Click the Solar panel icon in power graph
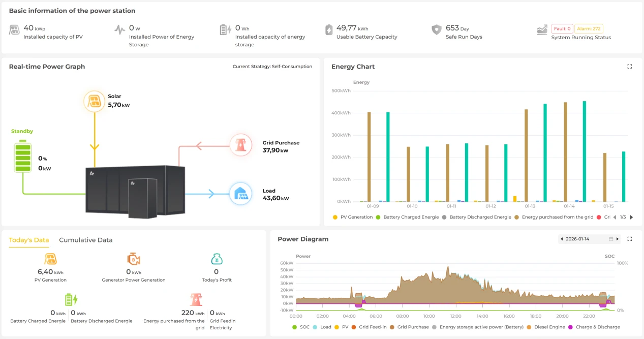 point(94,102)
